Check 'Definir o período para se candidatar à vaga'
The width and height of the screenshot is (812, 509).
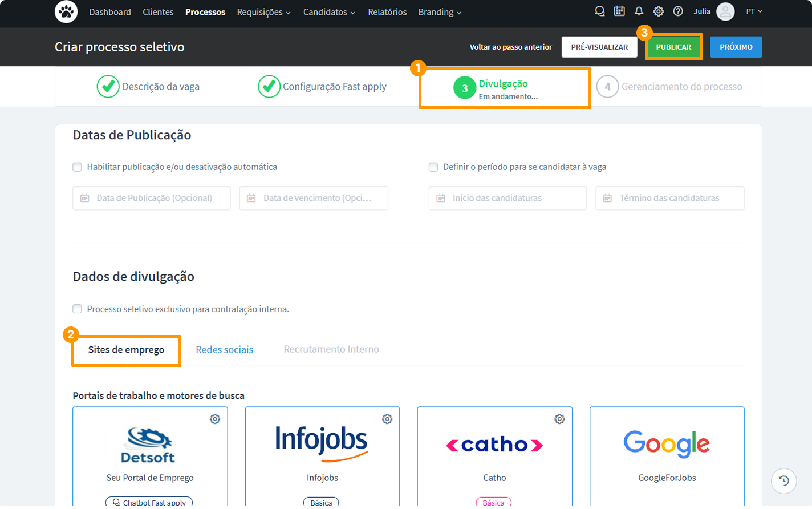pos(433,167)
